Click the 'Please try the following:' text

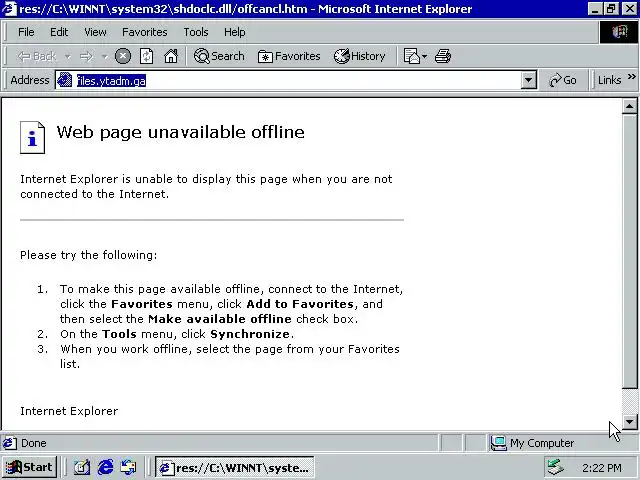pos(89,255)
